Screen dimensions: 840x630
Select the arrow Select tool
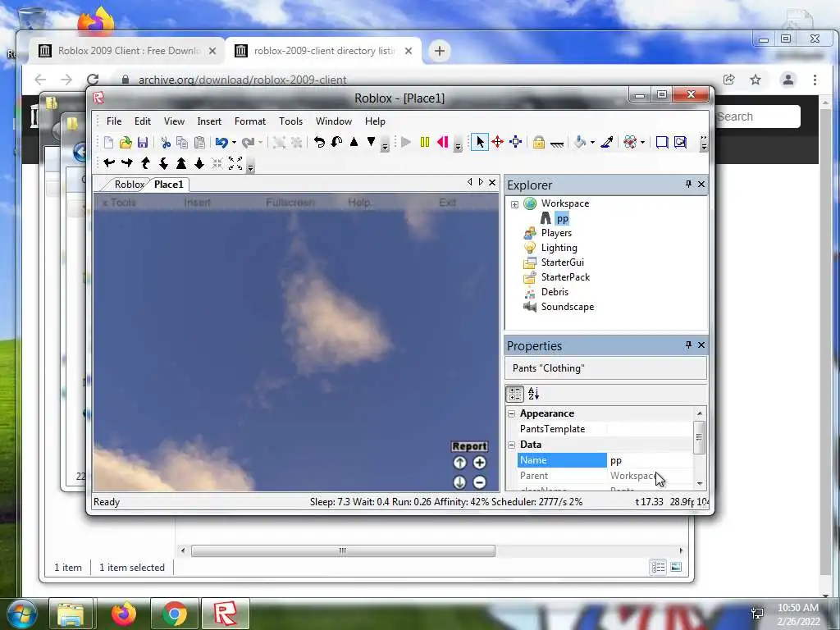479,142
